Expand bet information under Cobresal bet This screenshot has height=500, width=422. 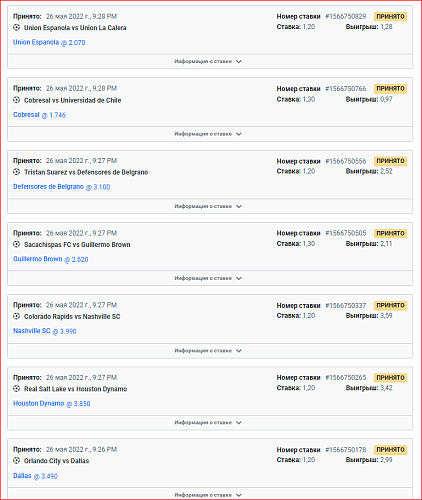(210, 134)
